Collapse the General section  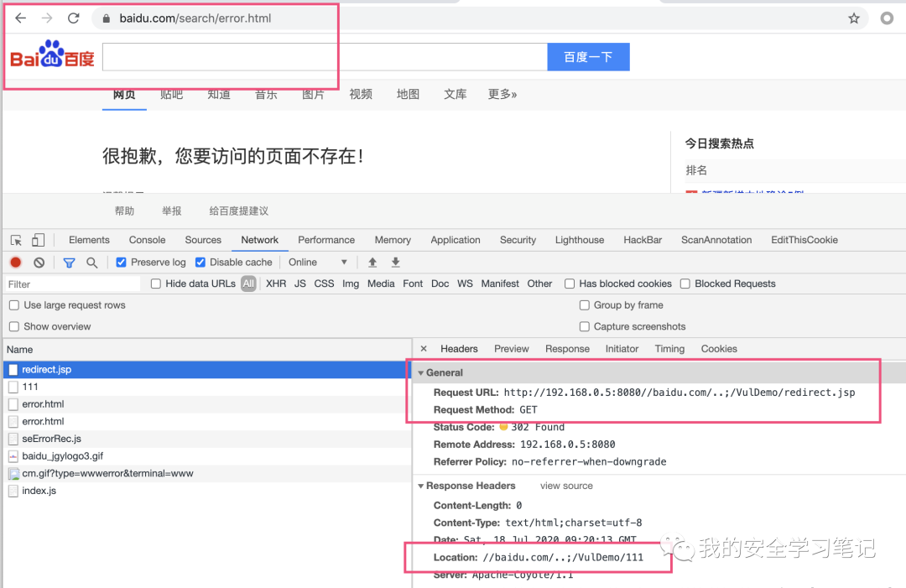pyautogui.click(x=420, y=373)
